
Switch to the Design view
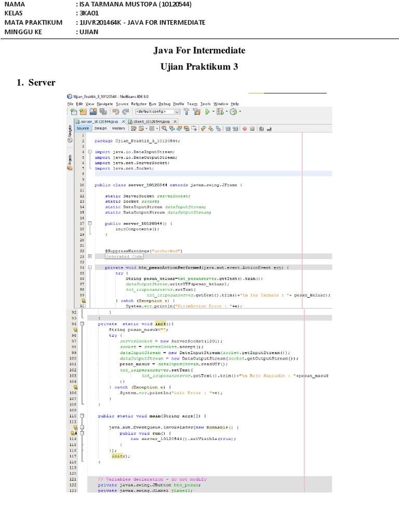(x=100, y=128)
